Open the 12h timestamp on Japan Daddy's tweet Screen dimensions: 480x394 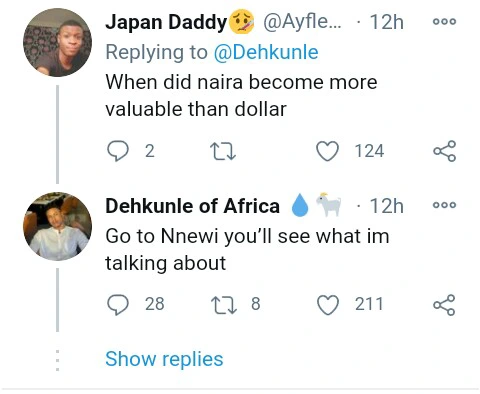pos(387,22)
